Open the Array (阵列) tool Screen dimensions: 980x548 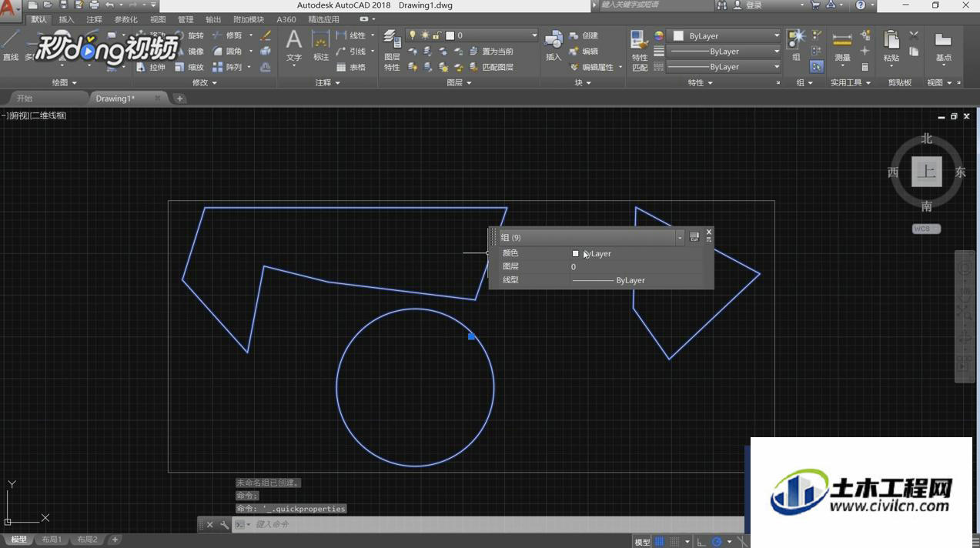pyautogui.click(x=227, y=68)
